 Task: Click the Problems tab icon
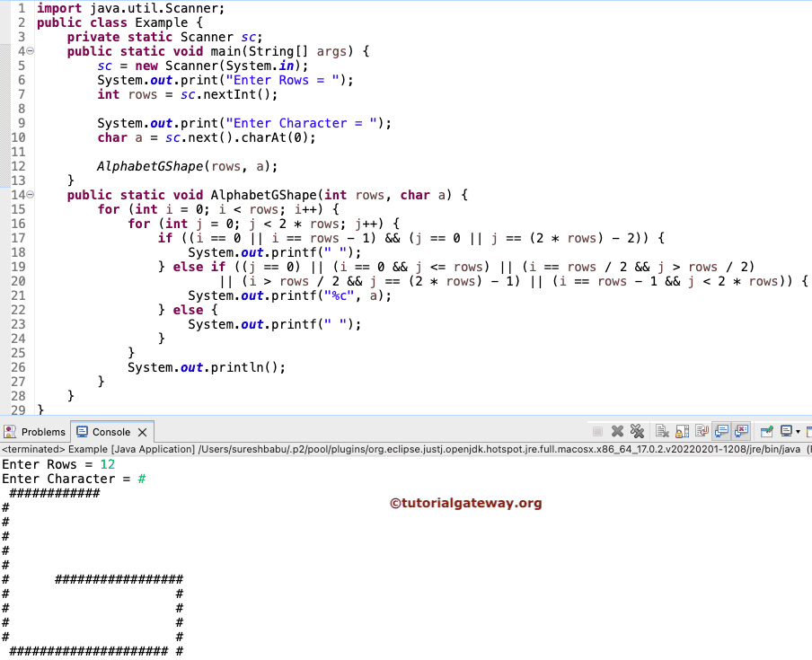[10, 432]
